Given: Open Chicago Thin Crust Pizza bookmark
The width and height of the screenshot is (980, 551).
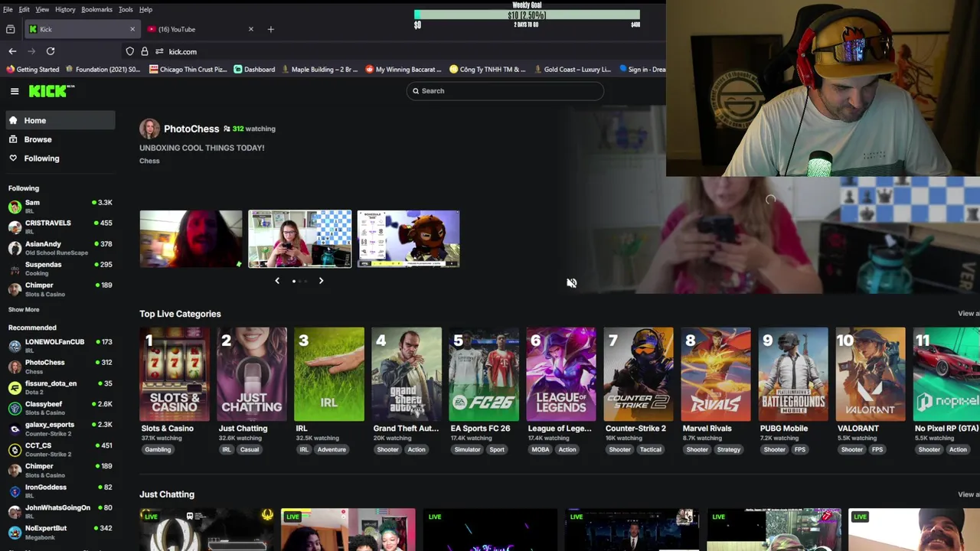Looking at the screenshot, I should point(188,70).
